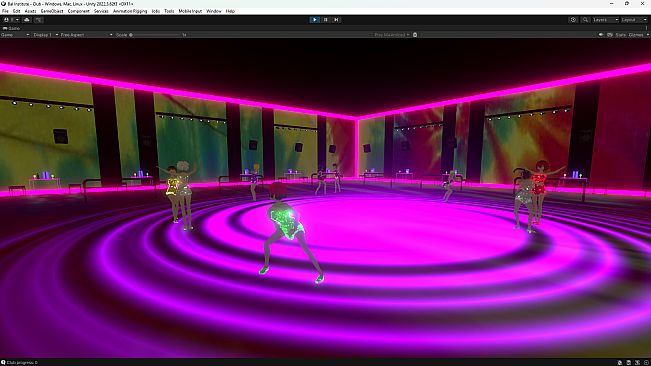Open cloud services icon in toolbar
Image resolution: width=651 pixels, height=366 pixels.
point(27,20)
